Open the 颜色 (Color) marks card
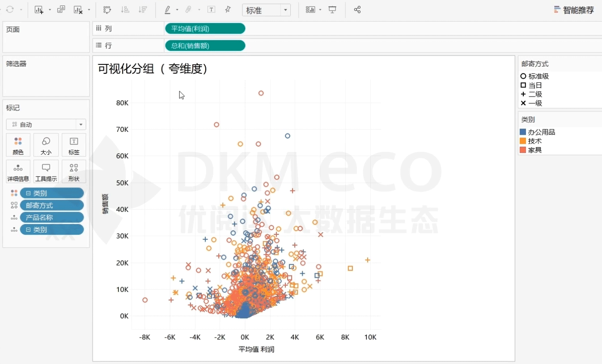 click(18, 145)
